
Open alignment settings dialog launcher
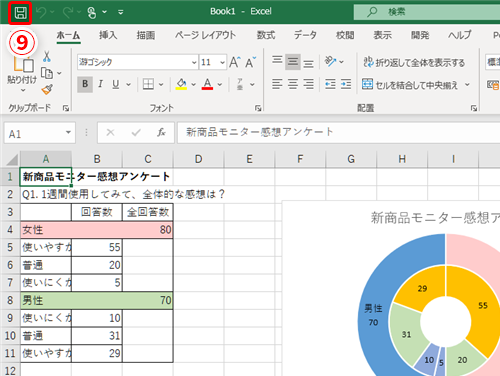click(474, 108)
